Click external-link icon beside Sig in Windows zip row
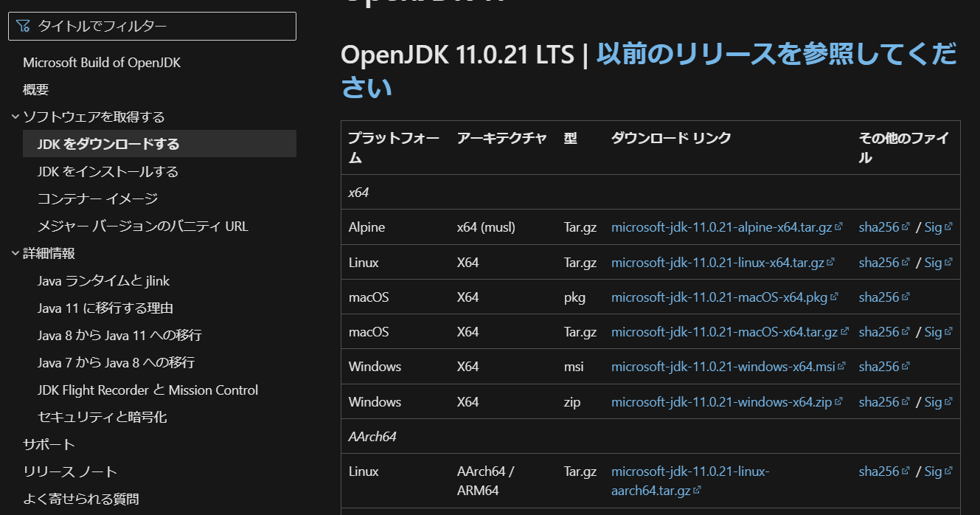 [948, 402]
